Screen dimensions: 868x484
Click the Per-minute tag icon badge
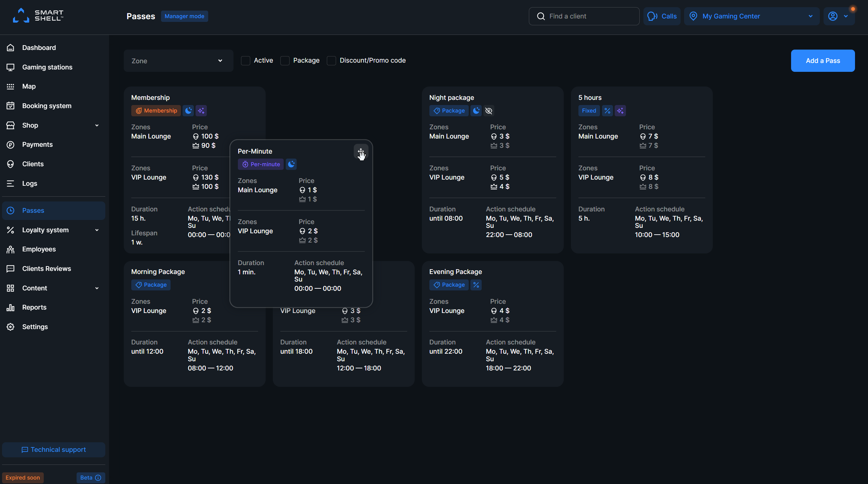261,165
